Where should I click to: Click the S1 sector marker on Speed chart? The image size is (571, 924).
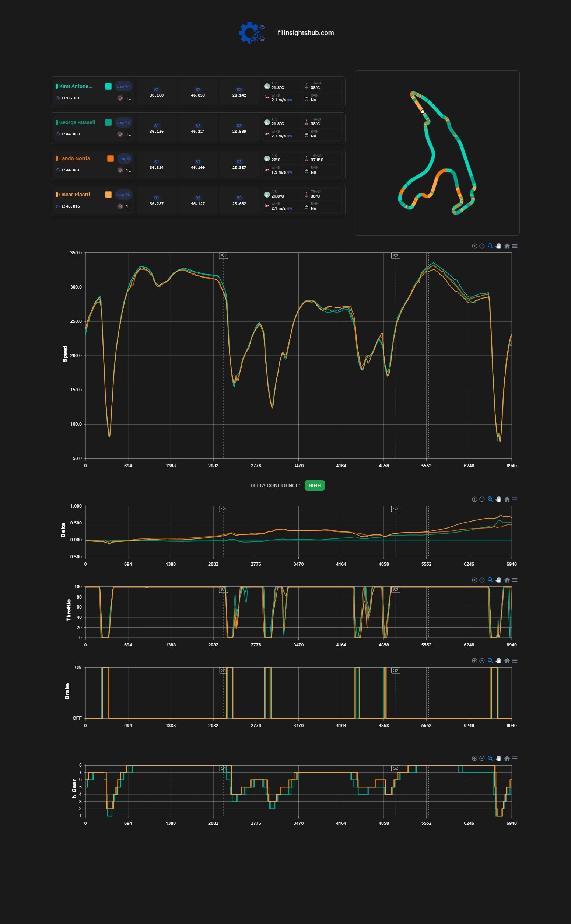tap(224, 256)
